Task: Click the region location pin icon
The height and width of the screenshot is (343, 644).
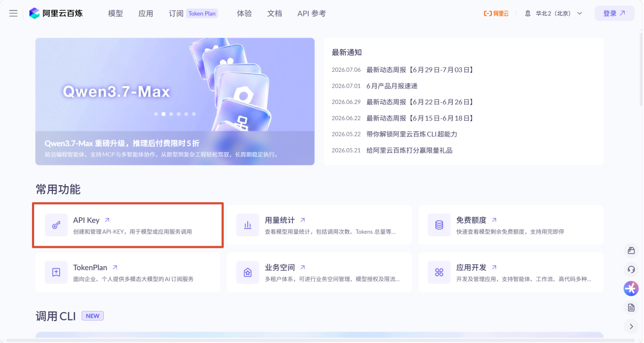Action: point(528,13)
